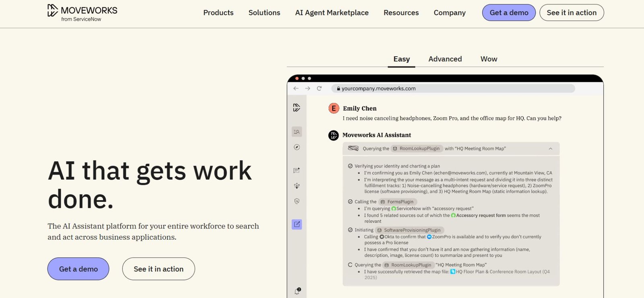Select the Easy demo tab
This screenshot has height=298, width=644.
coord(401,59)
